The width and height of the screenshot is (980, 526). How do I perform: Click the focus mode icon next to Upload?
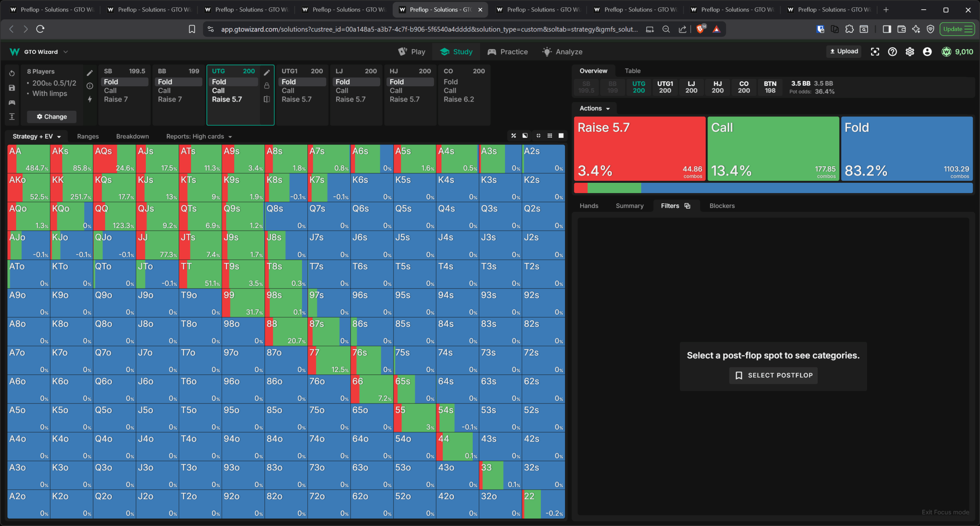tap(875, 52)
